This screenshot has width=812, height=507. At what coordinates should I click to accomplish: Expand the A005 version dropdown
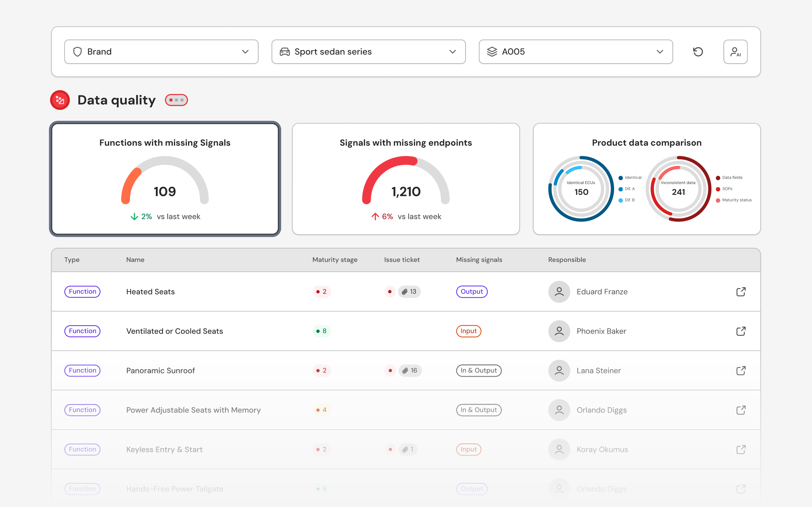(575, 52)
